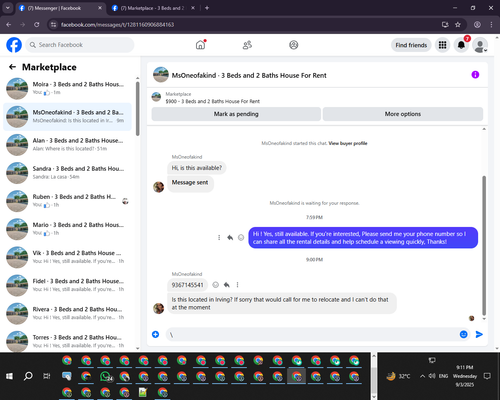Open Alan conversation in list
Screen dimensions: 500x400
[67, 145]
